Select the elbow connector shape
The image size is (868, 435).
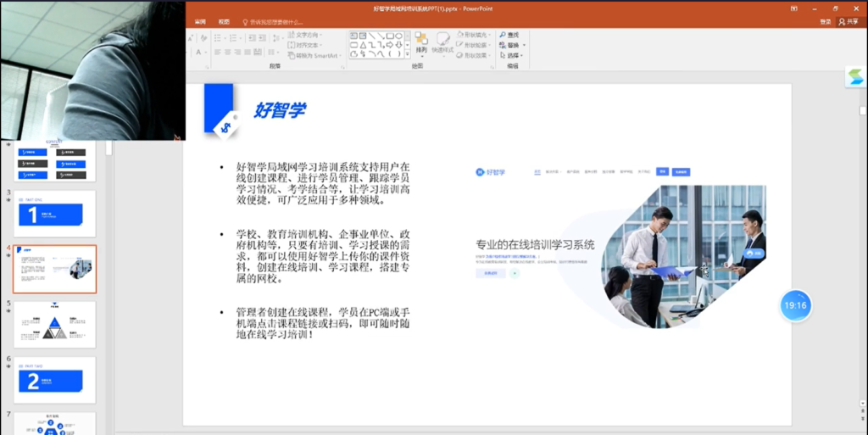371,45
